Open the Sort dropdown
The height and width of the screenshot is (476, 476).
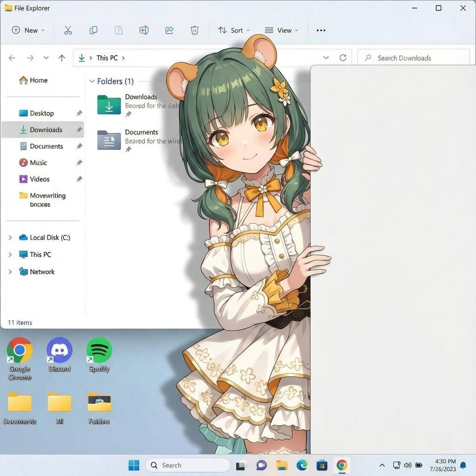(234, 30)
